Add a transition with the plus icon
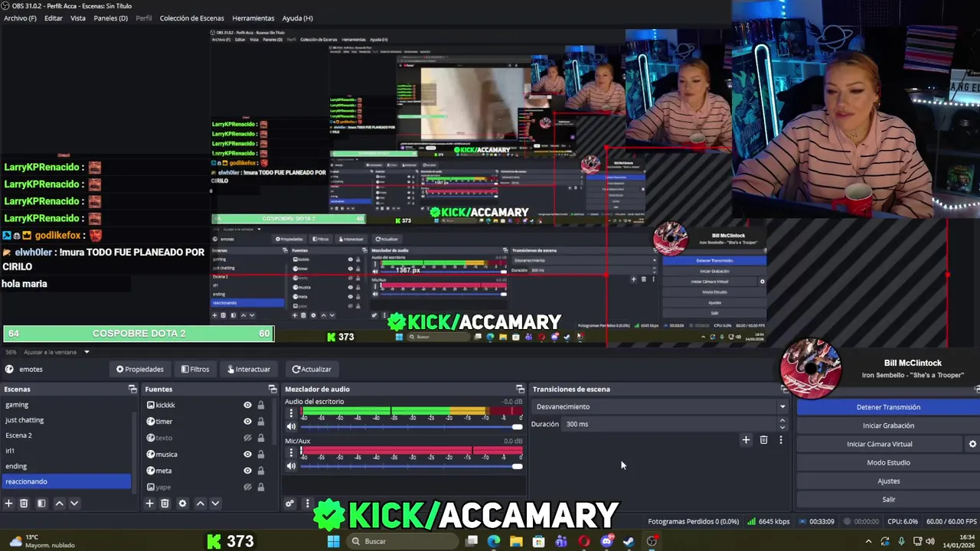This screenshot has width=980, height=551. [746, 440]
